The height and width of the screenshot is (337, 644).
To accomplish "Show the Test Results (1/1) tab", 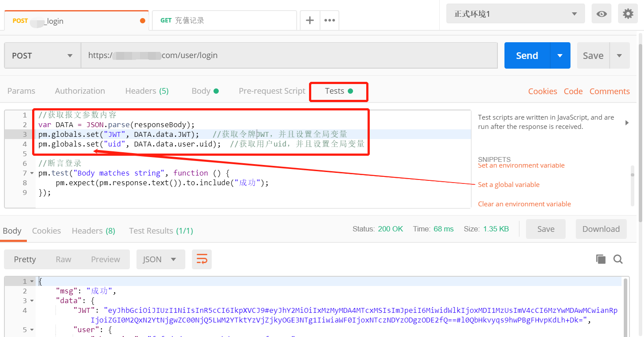I will click(x=161, y=231).
